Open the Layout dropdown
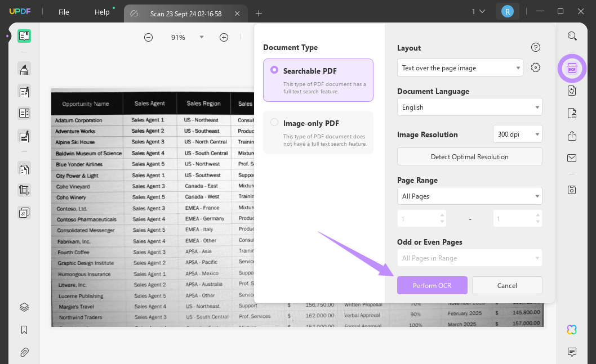 (x=460, y=68)
